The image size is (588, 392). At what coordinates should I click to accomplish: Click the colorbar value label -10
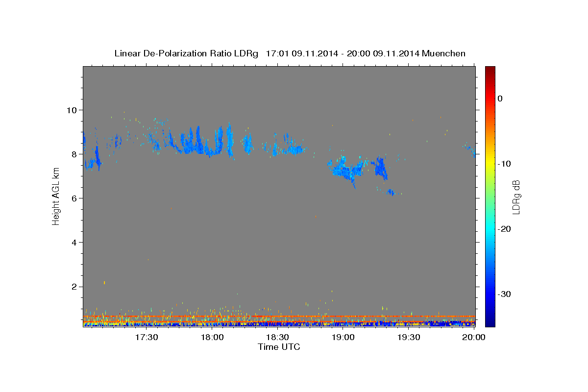pos(504,164)
